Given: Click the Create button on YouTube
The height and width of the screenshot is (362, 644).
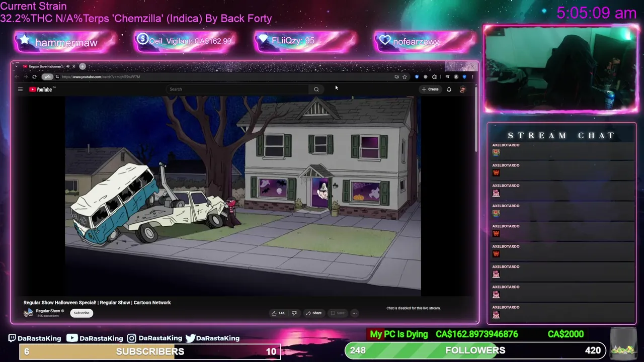Looking at the screenshot, I should (431, 89).
